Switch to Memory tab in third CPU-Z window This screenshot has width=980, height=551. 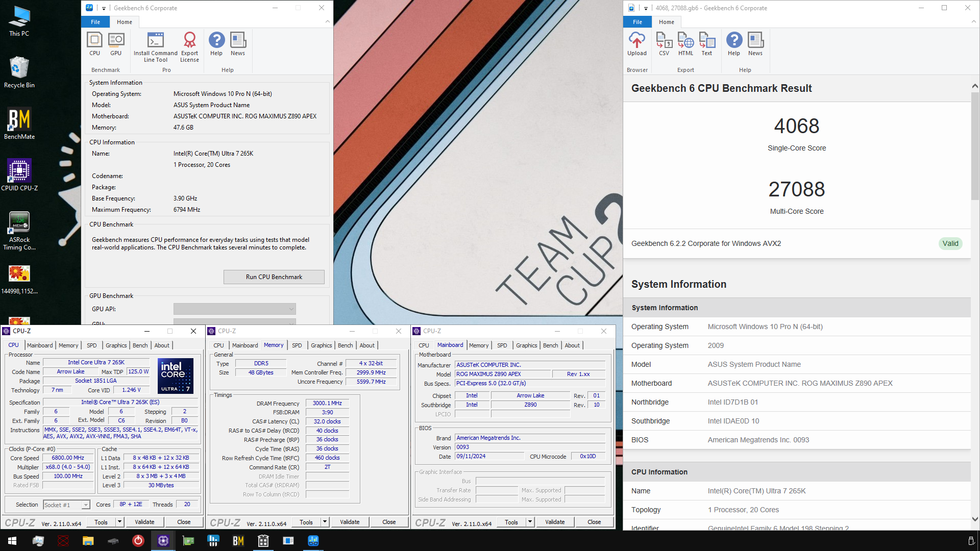(479, 345)
